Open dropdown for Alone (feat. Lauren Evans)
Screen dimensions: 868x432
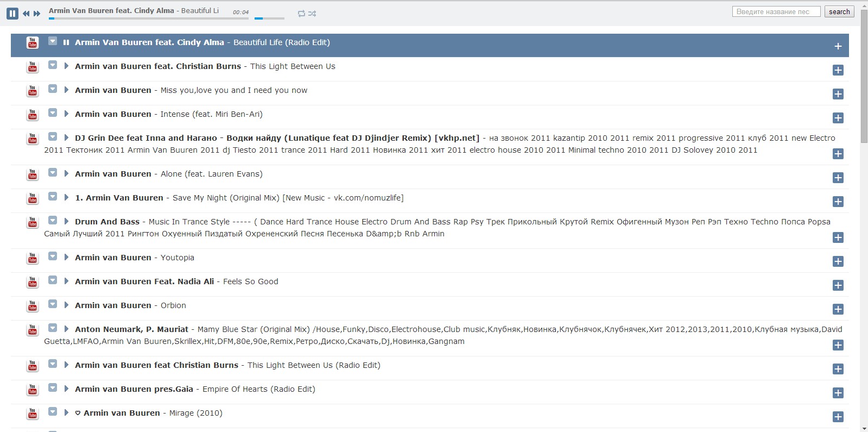53,172
